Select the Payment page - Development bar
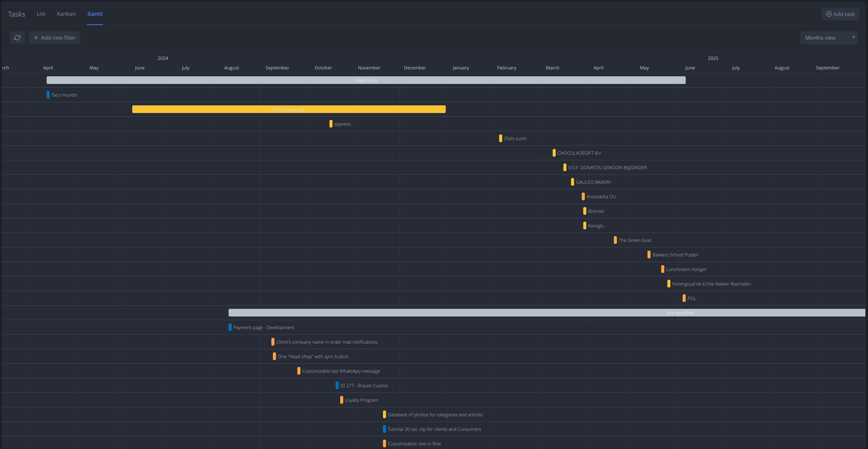This screenshot has width=868, height=449. tap(230, 327)
